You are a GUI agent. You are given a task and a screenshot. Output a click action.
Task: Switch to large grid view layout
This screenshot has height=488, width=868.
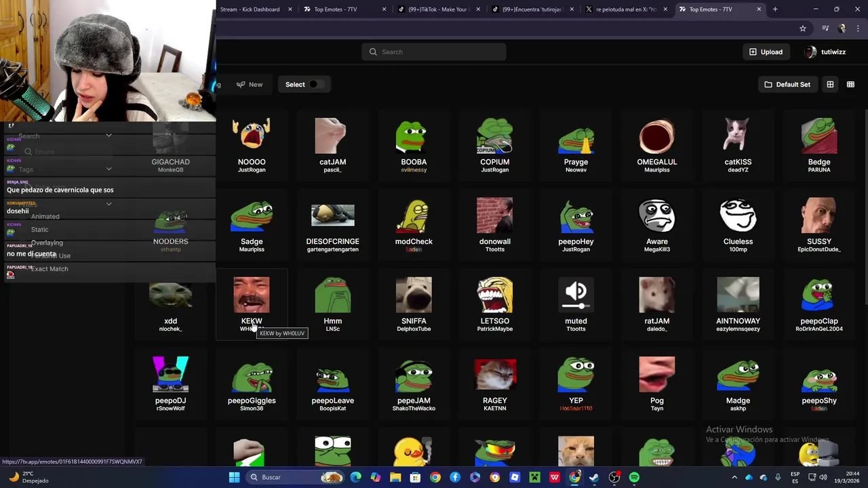click(x=830, y=85)
